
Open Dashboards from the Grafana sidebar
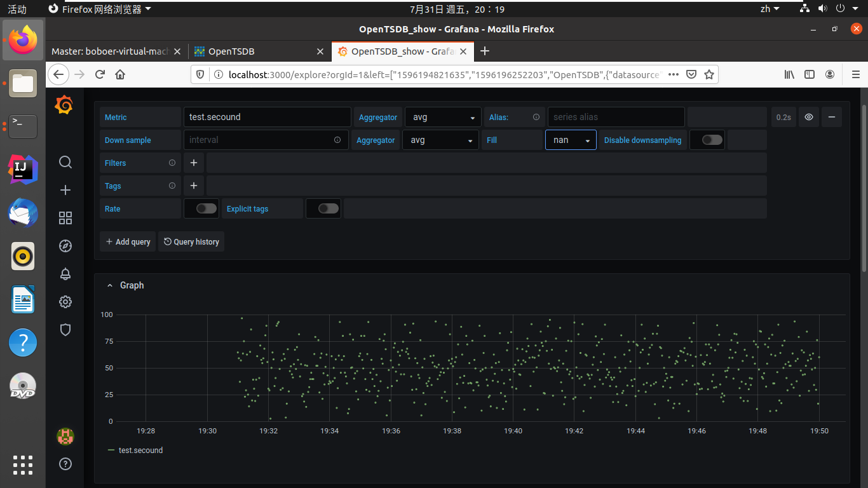tap(65, 218)
